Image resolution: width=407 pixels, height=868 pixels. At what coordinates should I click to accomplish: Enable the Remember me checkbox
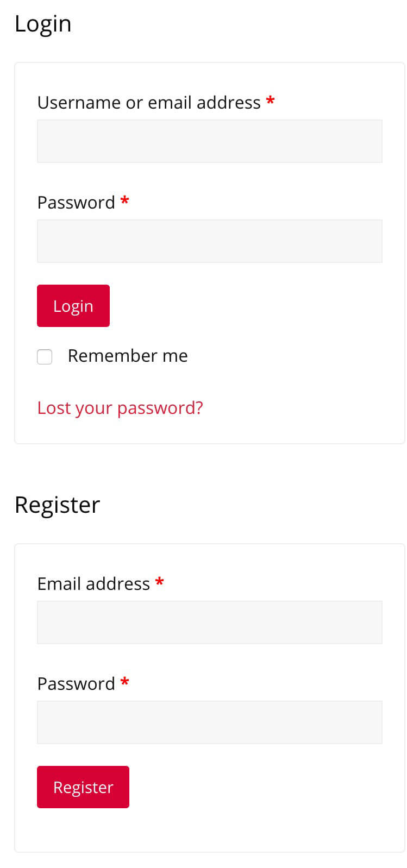tap(44, 356)
